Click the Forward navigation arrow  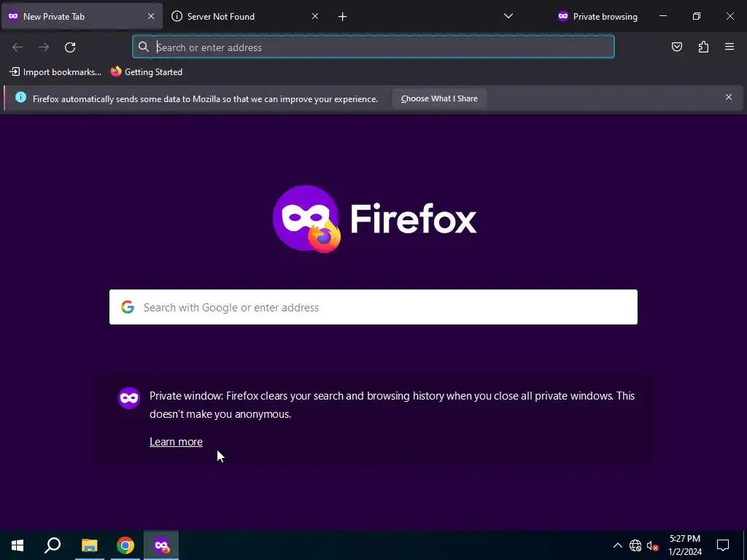(x=44, y=47)
